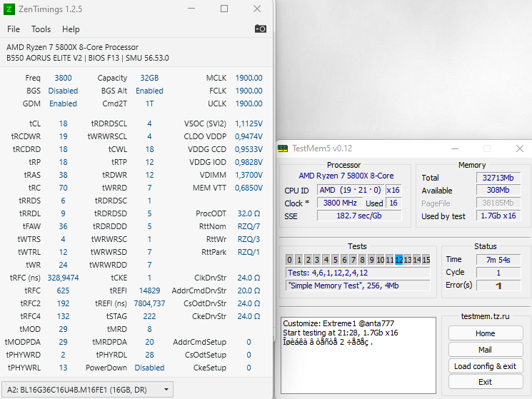Click the Error(s) count value
532x399 pixels.
pyautogui.click(x=498, y=286)
